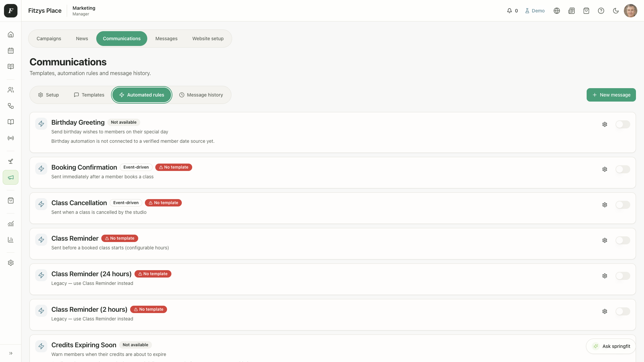
Task: Open the broadcast signal icon in sidebar
Action: coord(11,138)
